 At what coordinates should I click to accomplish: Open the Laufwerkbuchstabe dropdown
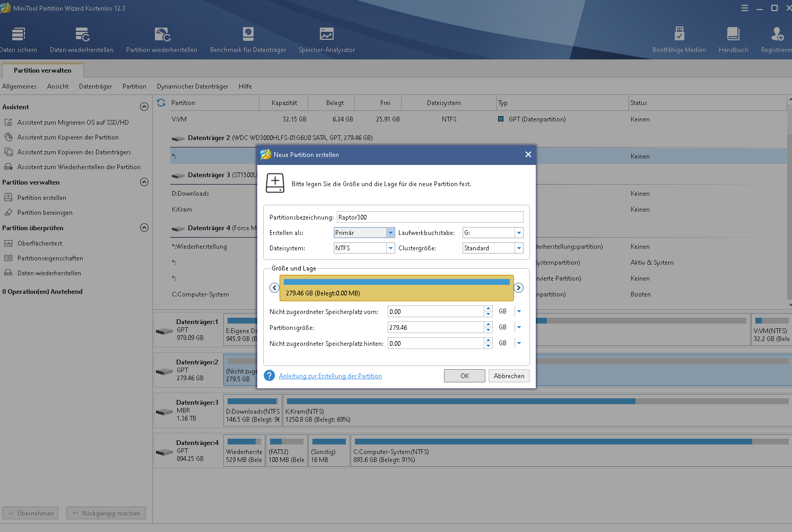(x=519, y=233)
